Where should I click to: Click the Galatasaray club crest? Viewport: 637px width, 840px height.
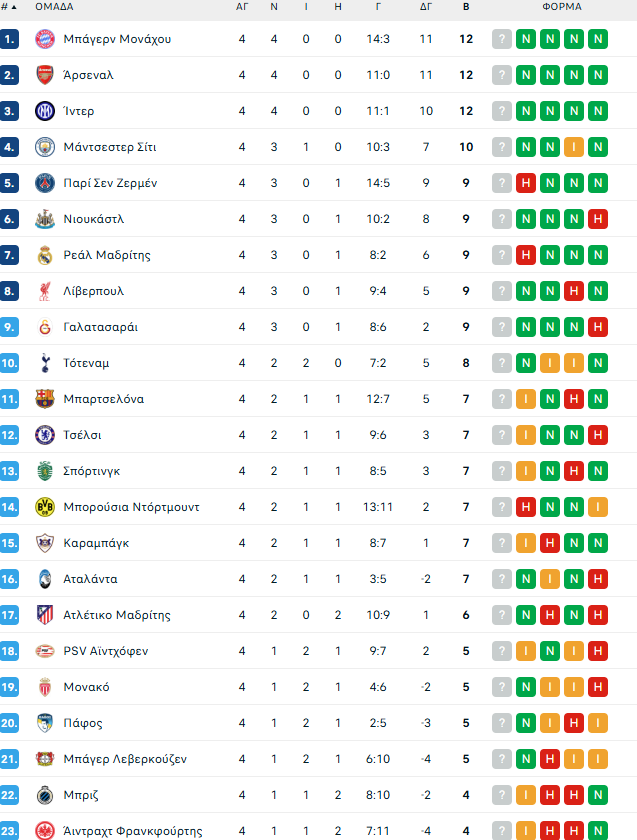(44, 327)
